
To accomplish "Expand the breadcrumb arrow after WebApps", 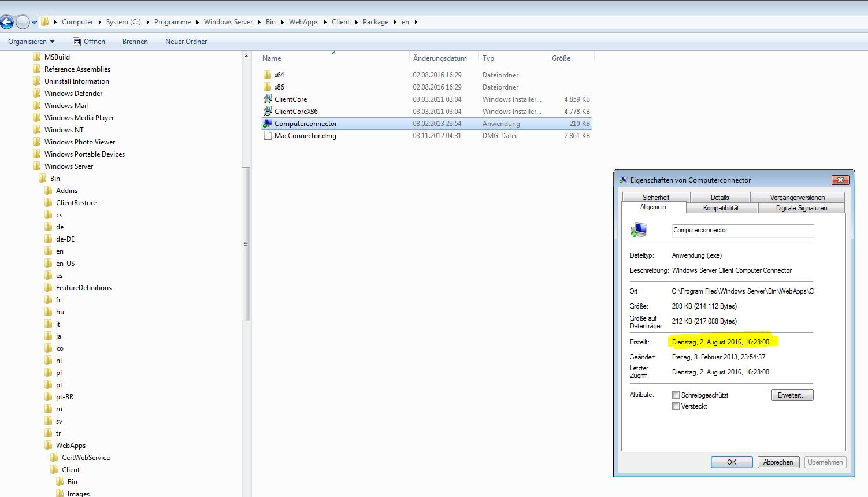I will pyautogui.click(x=325, y=22).
